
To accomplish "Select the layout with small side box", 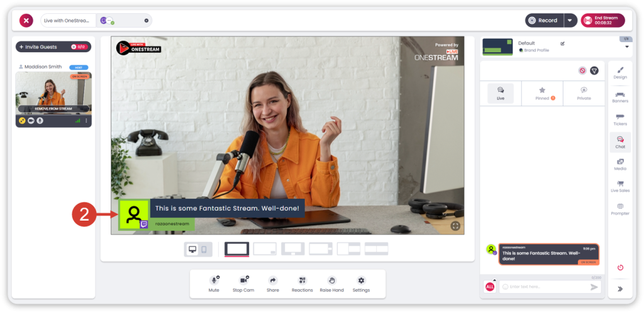I will coord(321,249).
